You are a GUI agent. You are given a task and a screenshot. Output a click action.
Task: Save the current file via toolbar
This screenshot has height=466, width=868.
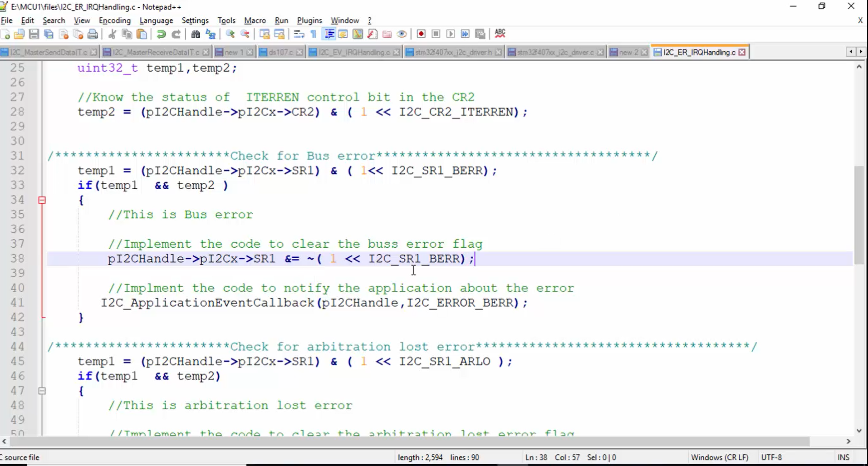pyautogui.click(x=34, y=34)
